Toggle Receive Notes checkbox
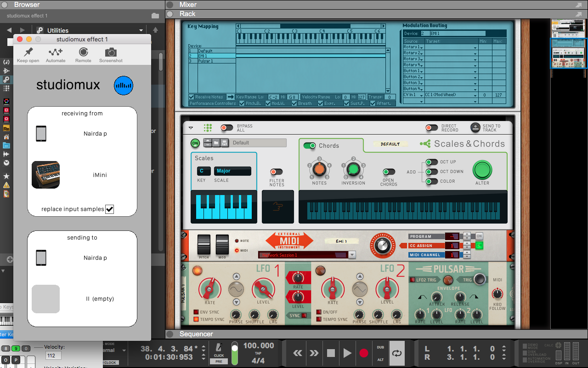The height and width of the screenshot is (368, 588). [x=192, y=97]
